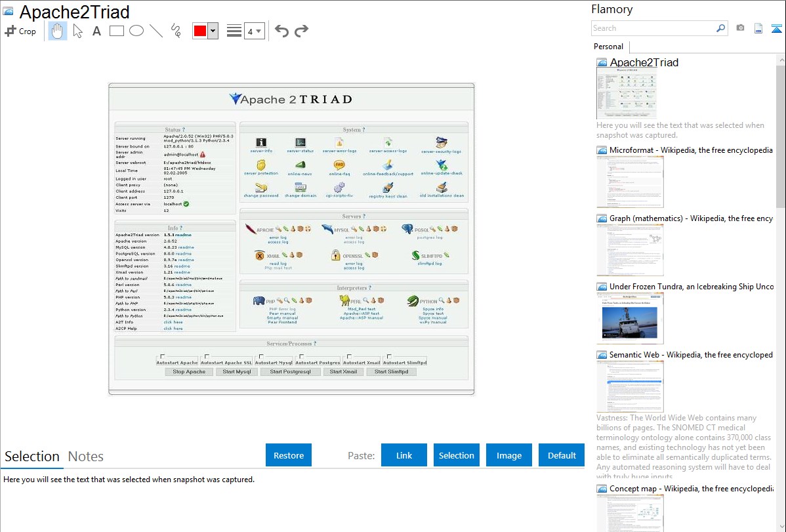Click the sidebar scrollbar down arrow
Viewport: 786px width, 532px height.
[x=781, y=527]
